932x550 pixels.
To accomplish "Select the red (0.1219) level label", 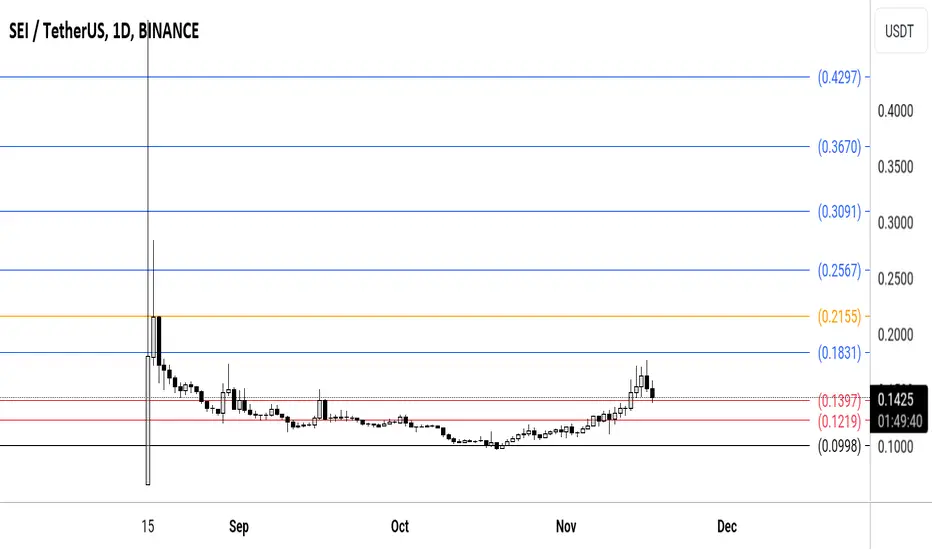I will pos(839,422).
